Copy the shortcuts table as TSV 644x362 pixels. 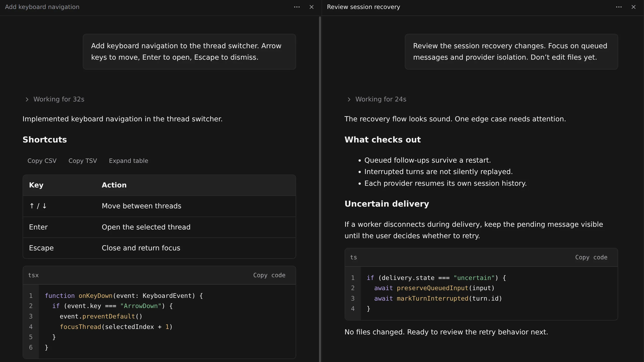(83, 161)
